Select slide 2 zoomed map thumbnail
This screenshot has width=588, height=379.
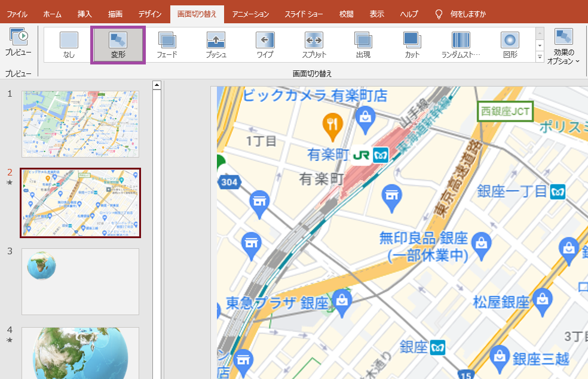coord(80,203)
